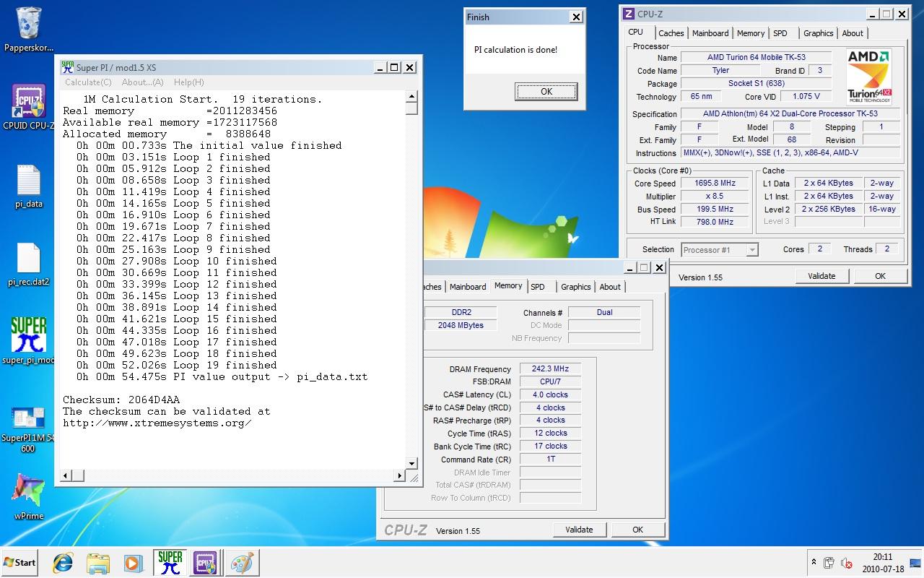The height and width of the screenshot is (578, 924).
Task: Confirm the PI calculation is done dialog
Action: pos(546,92)
